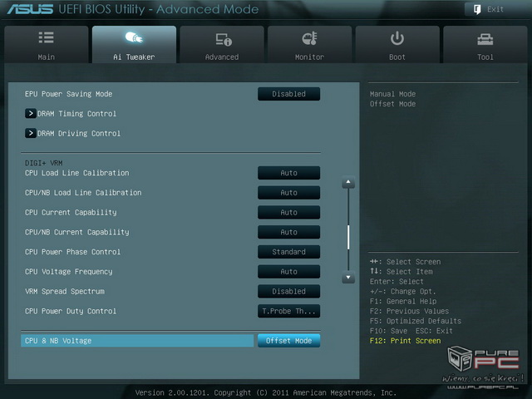Viewport: 532px width, 399px height.
Task: Change CPU Current Capability Auto value
Action: (288, 213)
